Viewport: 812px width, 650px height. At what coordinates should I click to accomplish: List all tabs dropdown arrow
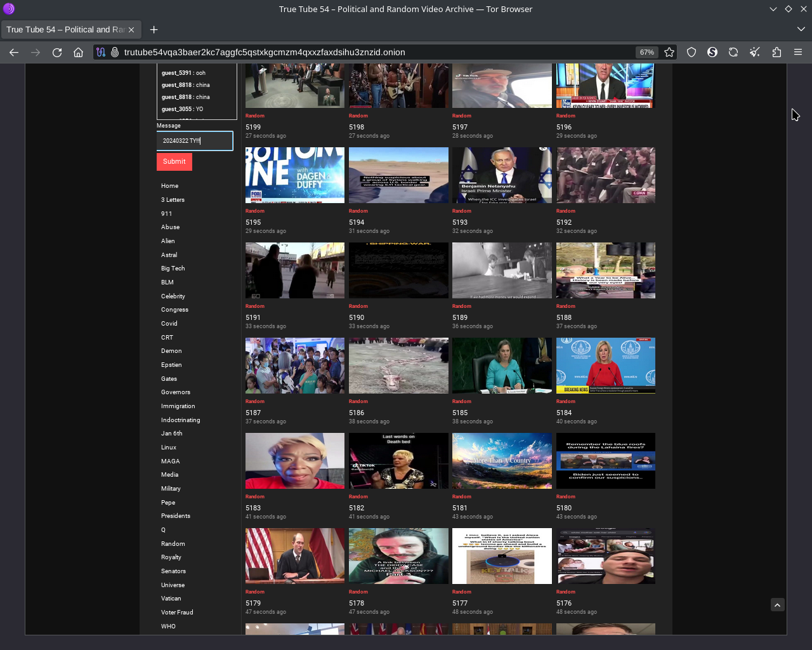(x=801, y=29)
